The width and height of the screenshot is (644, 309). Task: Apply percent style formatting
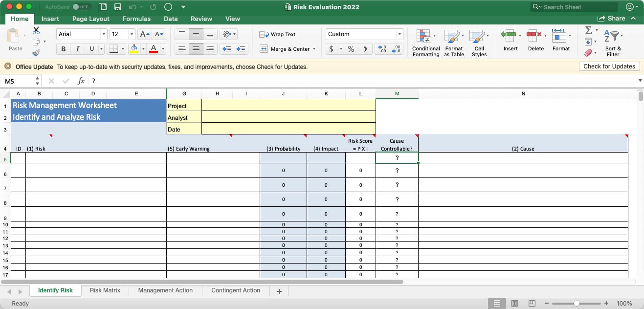click(x=351, y=49)
